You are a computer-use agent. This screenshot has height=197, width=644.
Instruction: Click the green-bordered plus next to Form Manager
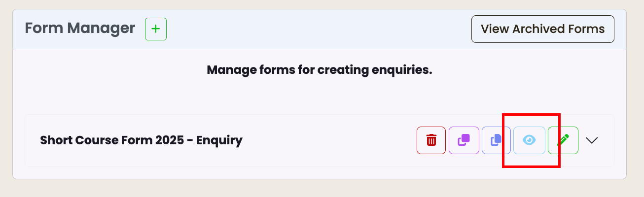[x=156, y=29]
